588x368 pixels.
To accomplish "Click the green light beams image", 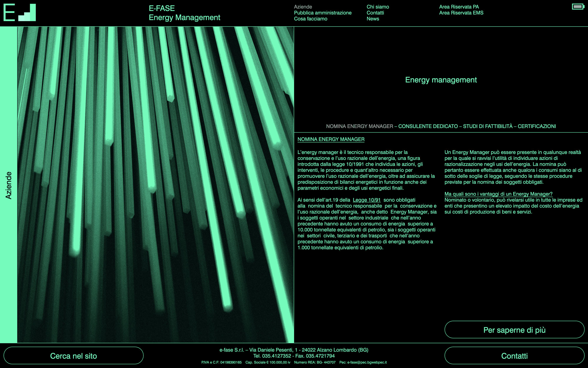I will point(156,185).
